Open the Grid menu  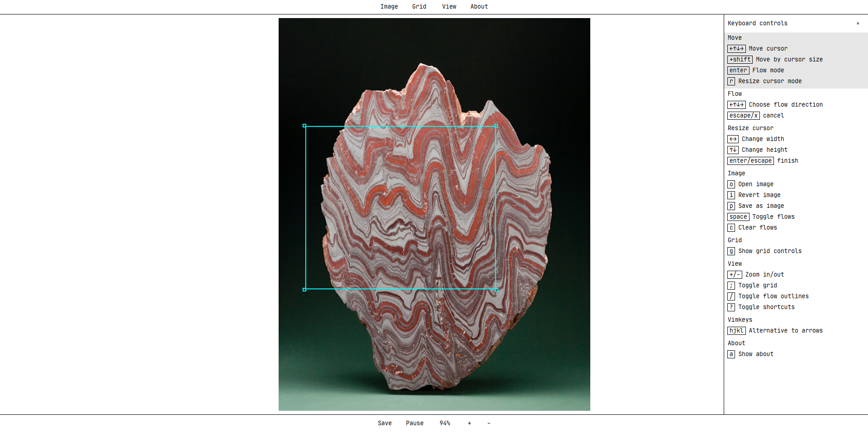[419, 7]
